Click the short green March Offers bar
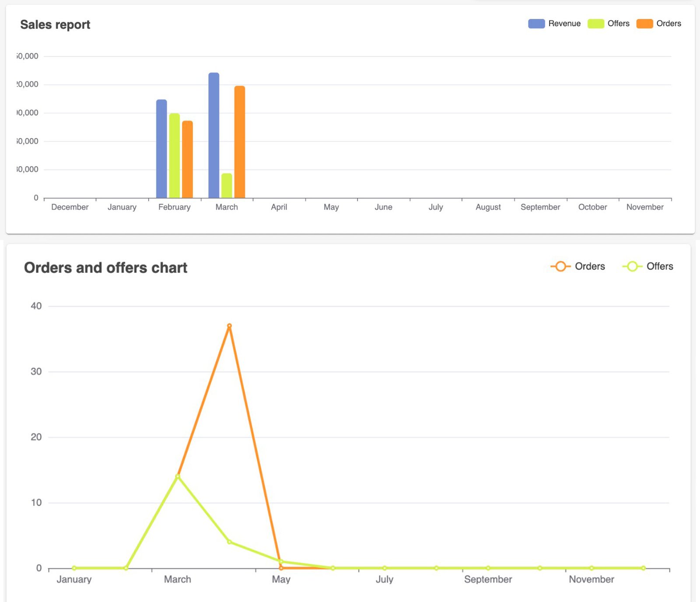Image resolution: width=700 pixels, height=602 pixels. click(x=227, y=186)
